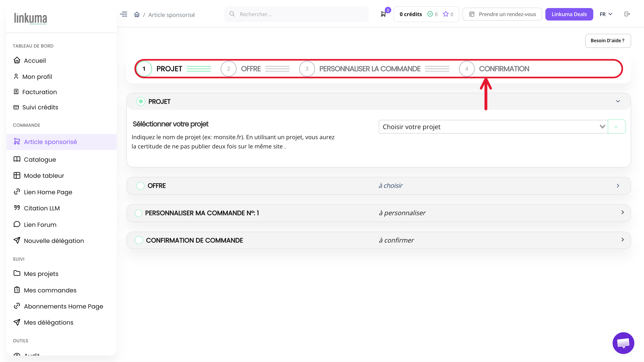
Task: Click Prendre un rendez-vous button
Action: pyautogui.click(x=502, y=14)
